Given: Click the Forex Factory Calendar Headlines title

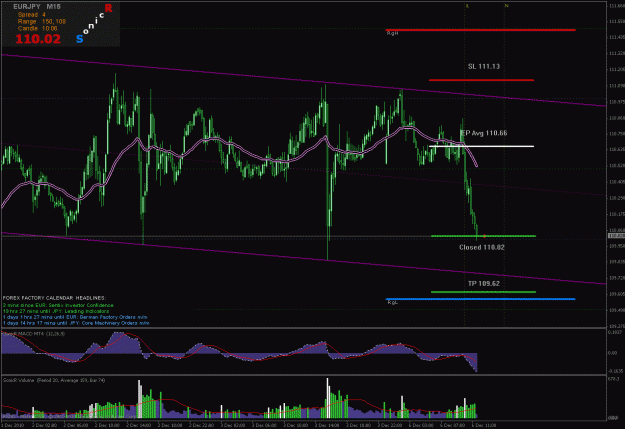Looking at the screenshot, I should pyautogui.click(x=54, y=298).
